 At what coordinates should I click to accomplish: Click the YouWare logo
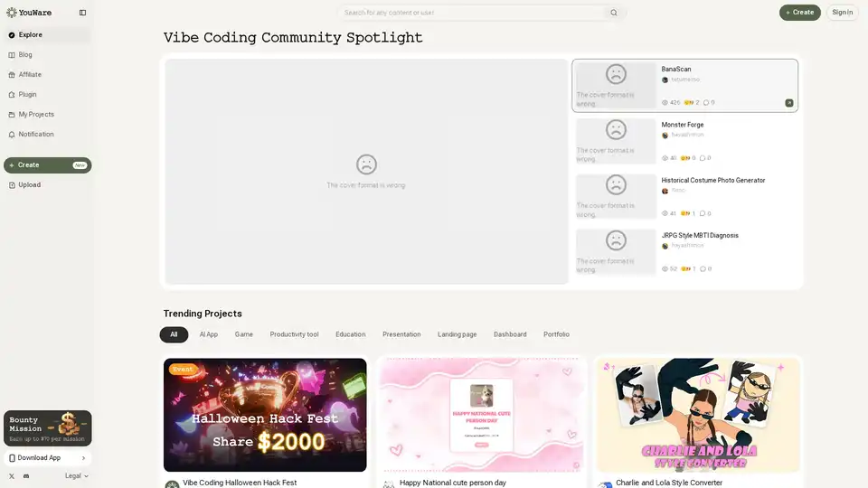click(29, 13)
